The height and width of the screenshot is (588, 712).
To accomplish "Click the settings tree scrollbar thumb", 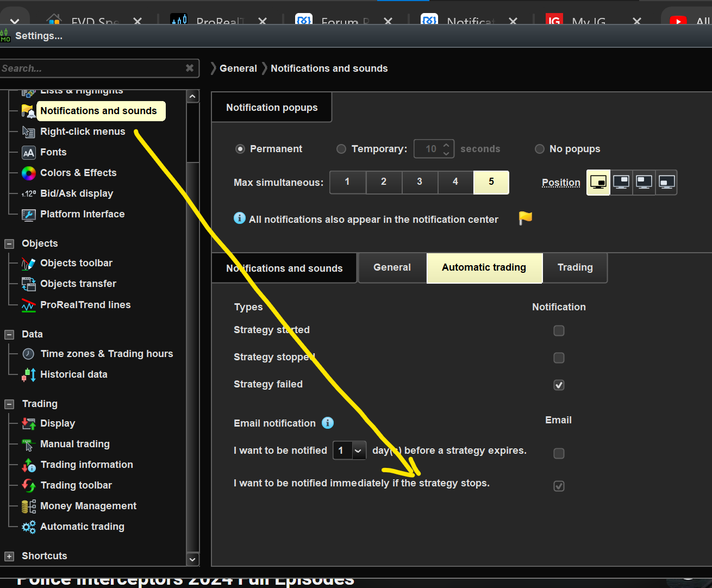I will coord(192,133).
